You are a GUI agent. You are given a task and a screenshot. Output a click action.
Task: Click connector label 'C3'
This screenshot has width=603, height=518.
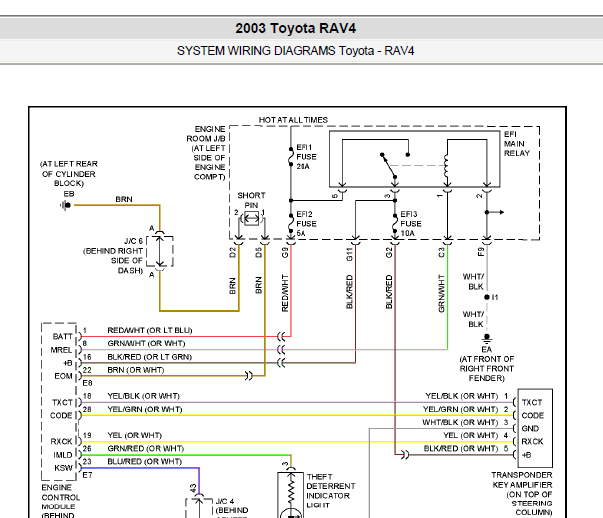coord(441,253)
